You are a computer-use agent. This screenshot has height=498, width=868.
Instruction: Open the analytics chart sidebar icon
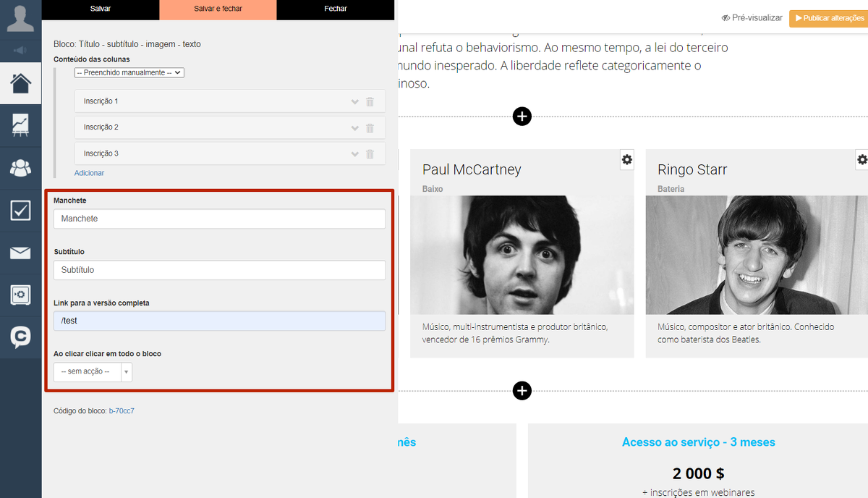(x=20, y=125)
